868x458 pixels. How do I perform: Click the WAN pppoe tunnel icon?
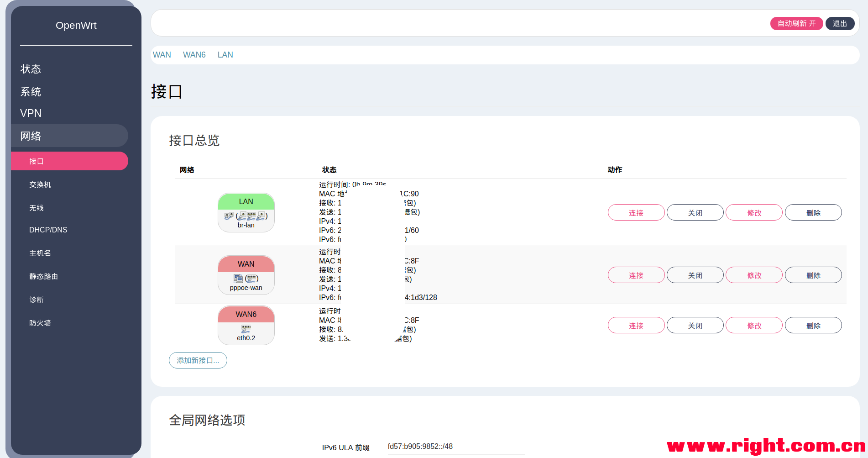[x=238, y=278]
